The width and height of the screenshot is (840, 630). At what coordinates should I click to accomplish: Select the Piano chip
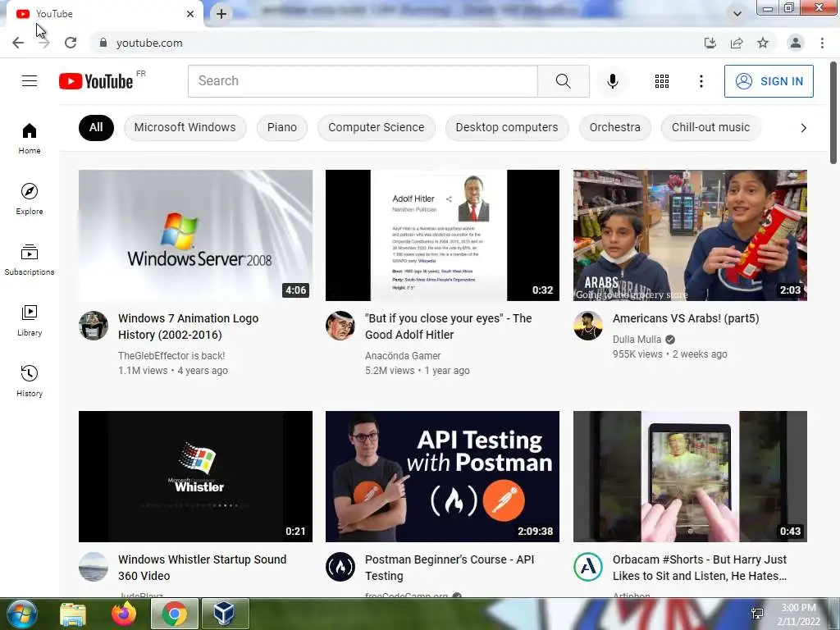coord(282,127)
